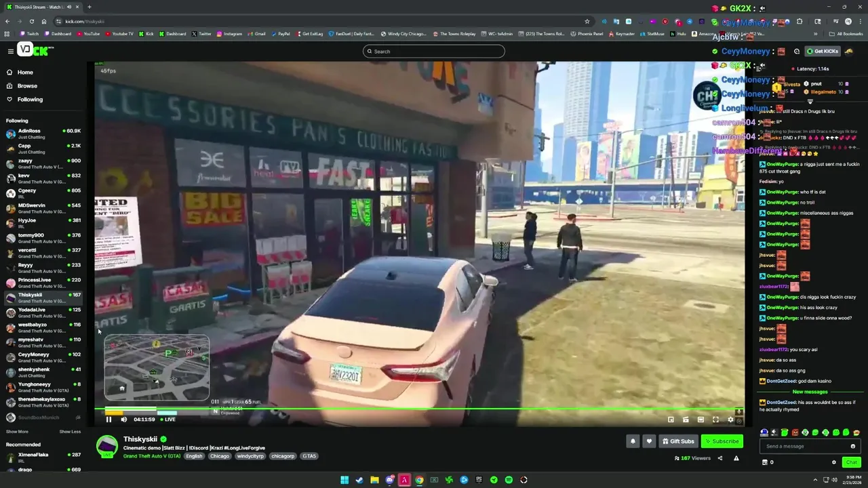Click the GTA5 stream tag
This screenshot has height=488, width=868.
[x=309, y=456]
